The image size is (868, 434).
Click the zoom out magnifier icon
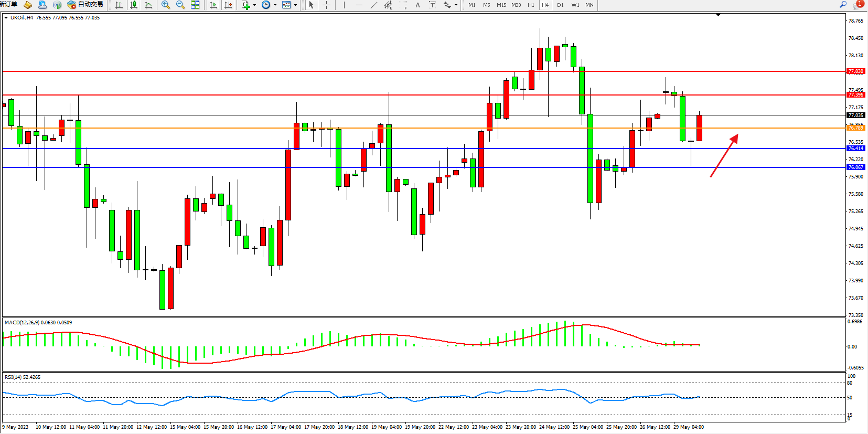pyautogui.click(x=180, y=5)
